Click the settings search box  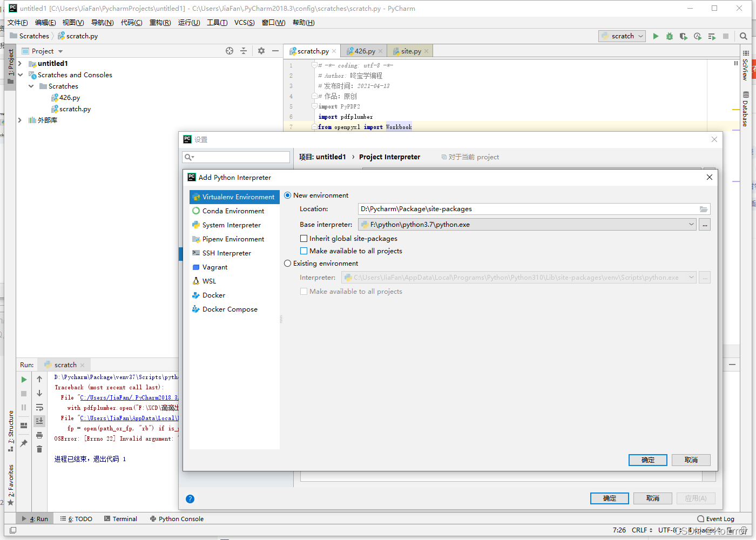[x=237, y=157]
